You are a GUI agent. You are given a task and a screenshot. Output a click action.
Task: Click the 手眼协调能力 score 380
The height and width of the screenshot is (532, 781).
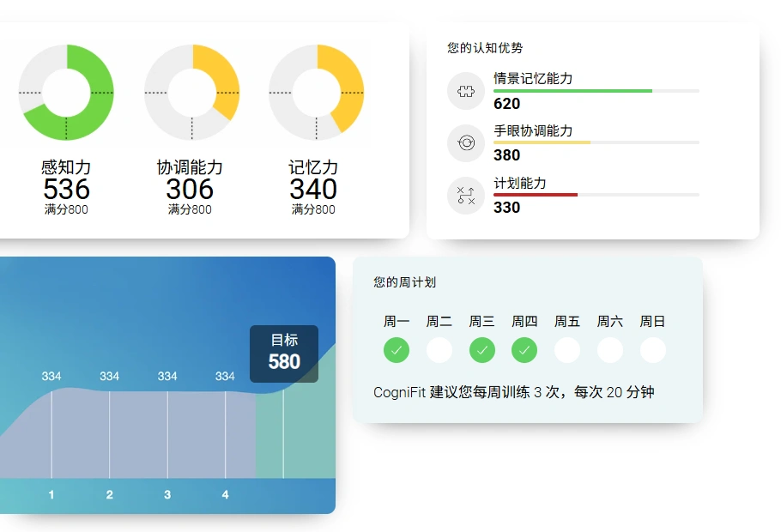pyautogui.click(x=507, y=155)
